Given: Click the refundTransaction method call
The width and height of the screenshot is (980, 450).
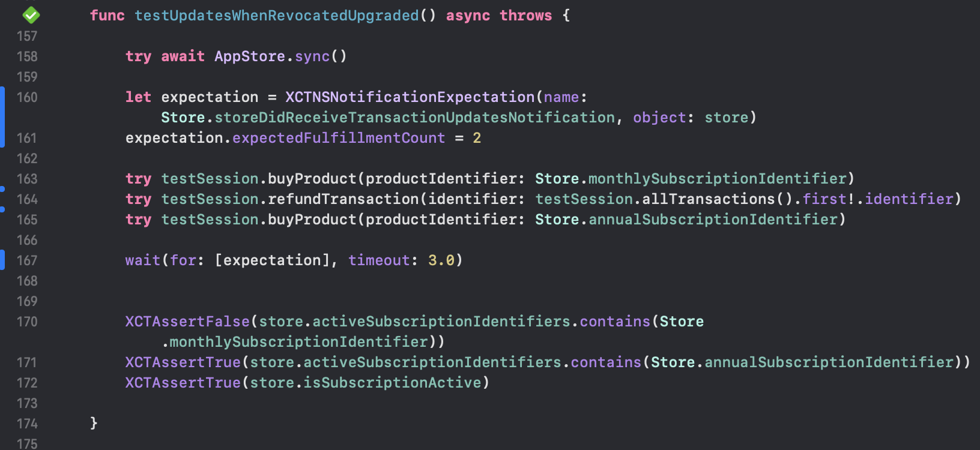Looking at the screenshot, I should pos(343,199).
